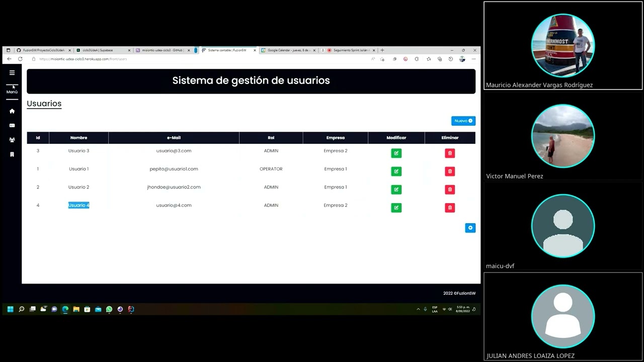Screen dimensions: 644x362
Task: Open the ID card sidebar icon
Action: click(12, 125)
